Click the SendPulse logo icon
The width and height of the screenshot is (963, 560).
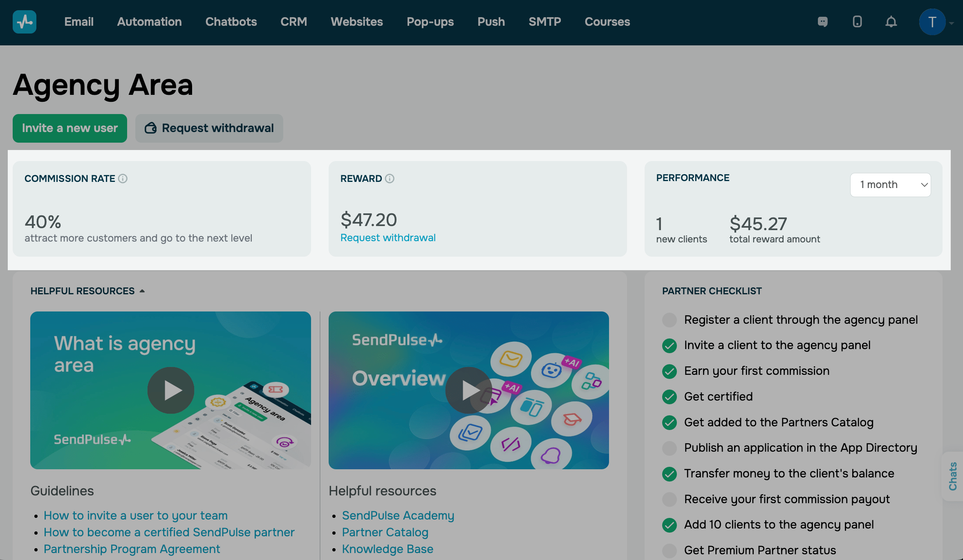[x=25, y=22]
